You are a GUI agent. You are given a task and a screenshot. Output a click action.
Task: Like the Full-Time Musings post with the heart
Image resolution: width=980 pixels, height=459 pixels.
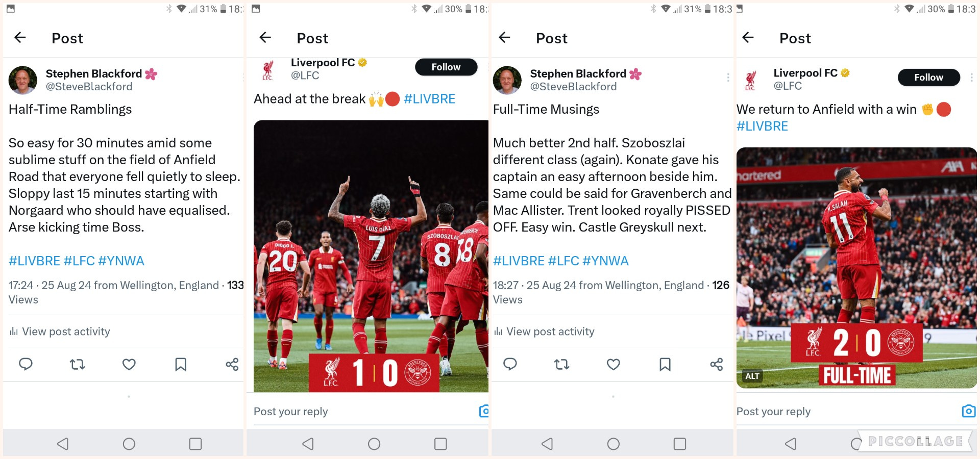click(614, 364)
